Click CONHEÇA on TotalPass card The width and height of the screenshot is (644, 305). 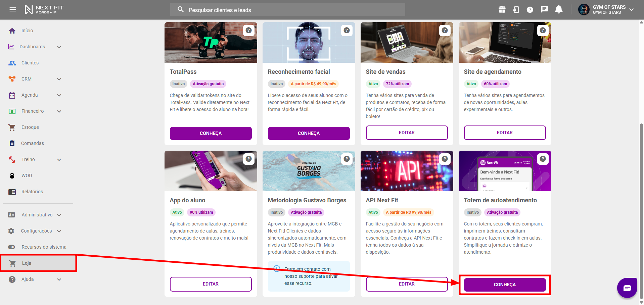point(211,133)
